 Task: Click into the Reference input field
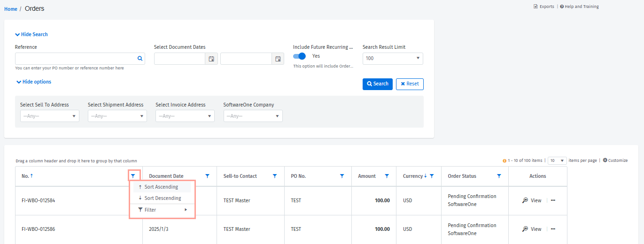click(75, 59)
